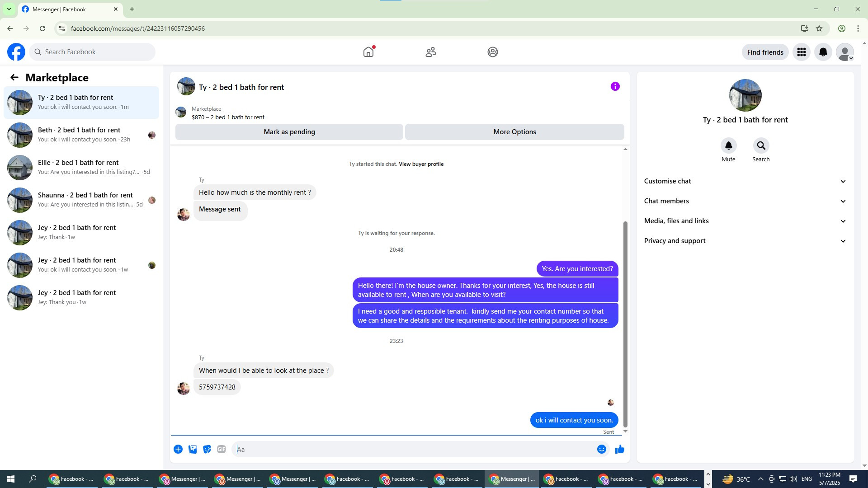The image size is (868, 488).
Task: Click the plus more-actions icon in composer
Action: coord(178,449)
